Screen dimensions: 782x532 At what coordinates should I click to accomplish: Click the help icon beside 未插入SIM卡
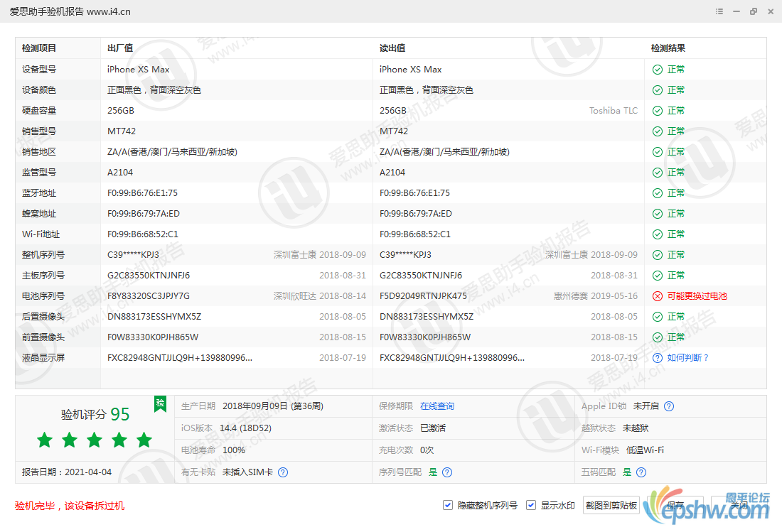click(x=283, y=472)
